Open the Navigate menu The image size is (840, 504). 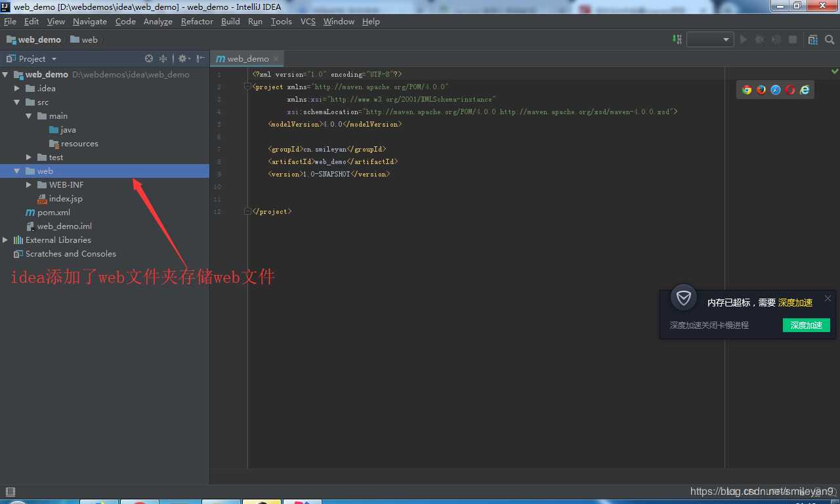pyautogui.click(x=89, y=22)
